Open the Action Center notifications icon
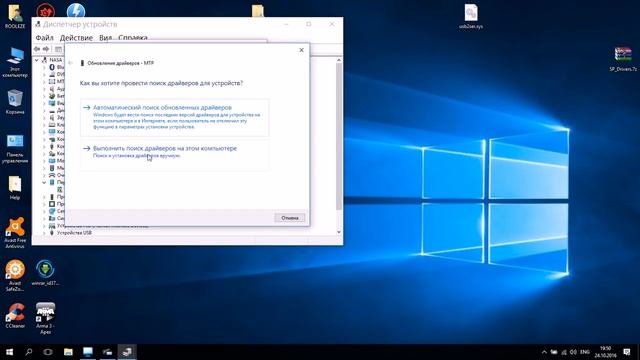The image size is (640, 360). click(x=627, y=352)
